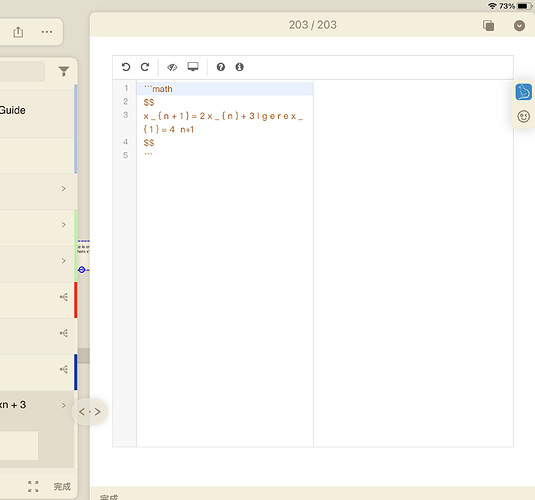Tap the 完成 button in the sidebar bottom
This screenshot has width=535, height=500.
tap(62, 486)
